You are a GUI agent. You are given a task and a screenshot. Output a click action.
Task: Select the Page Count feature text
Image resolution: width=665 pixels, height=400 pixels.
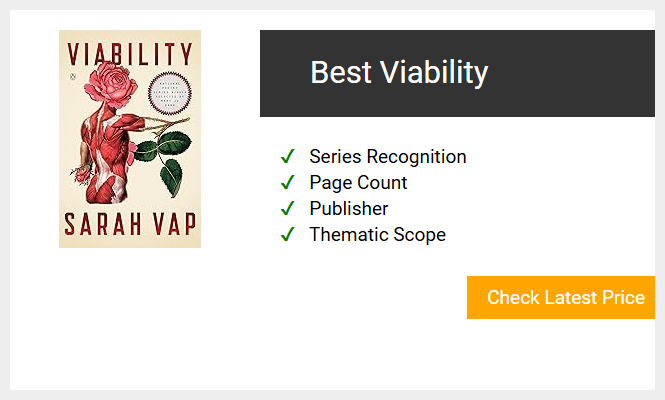358,182
